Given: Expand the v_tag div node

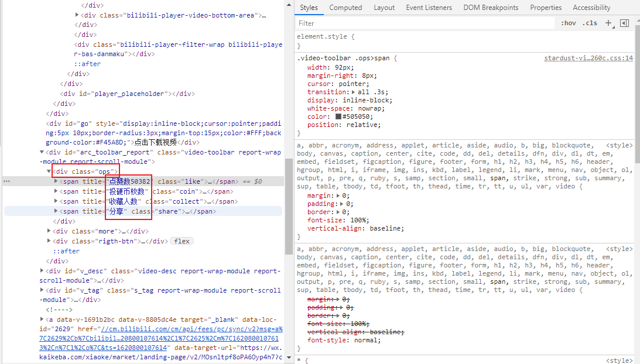Looking at the screenshot, I should tap(42, 290).
